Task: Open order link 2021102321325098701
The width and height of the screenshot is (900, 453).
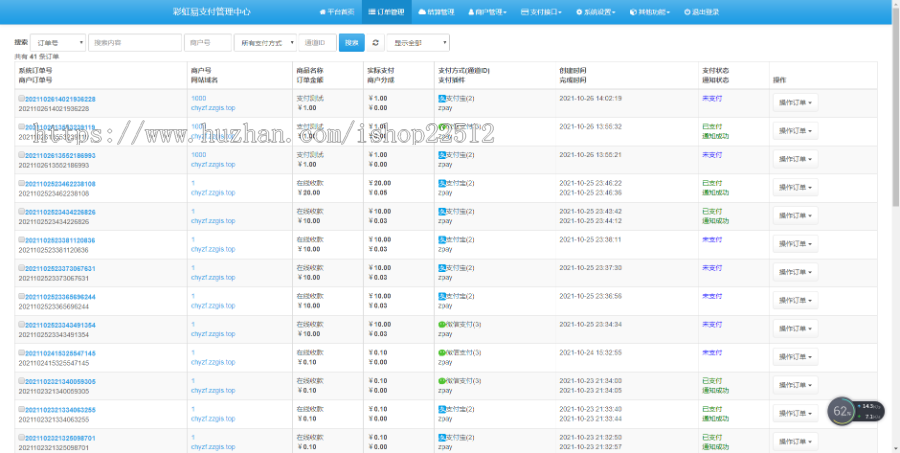Action: tap(60, 438)
